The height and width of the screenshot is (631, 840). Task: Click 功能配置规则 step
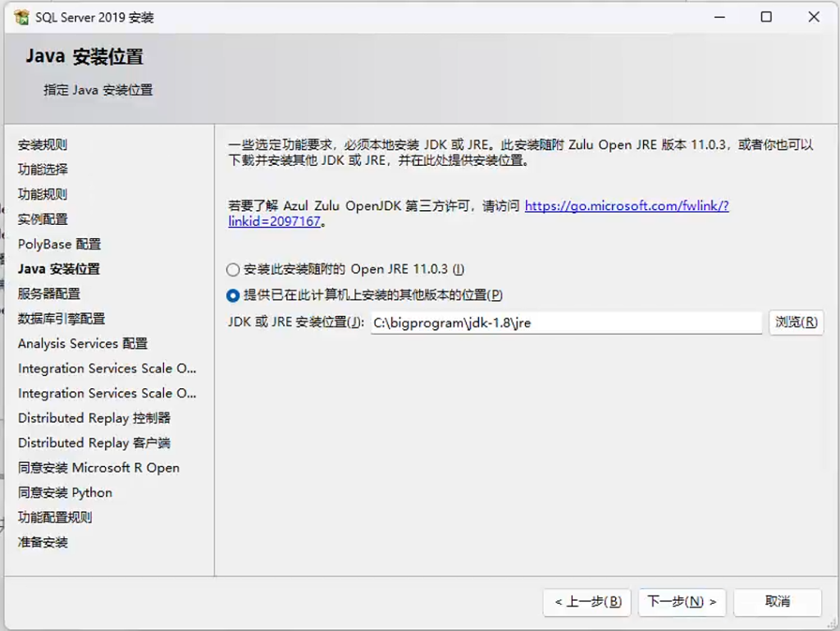click(55, 518)
